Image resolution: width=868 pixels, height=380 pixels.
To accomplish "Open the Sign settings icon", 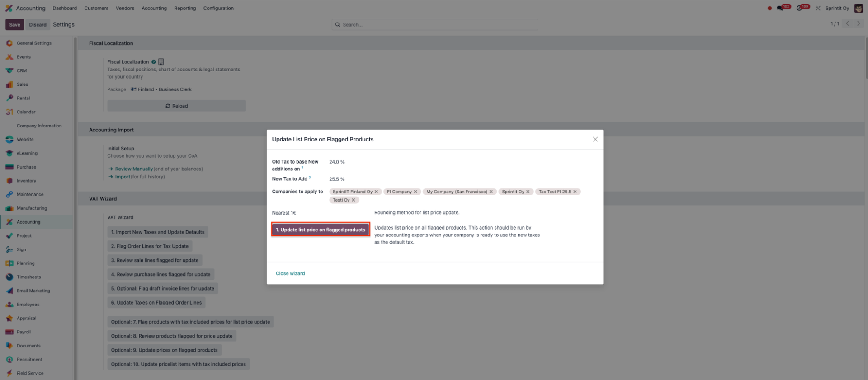I will (9, 249).
